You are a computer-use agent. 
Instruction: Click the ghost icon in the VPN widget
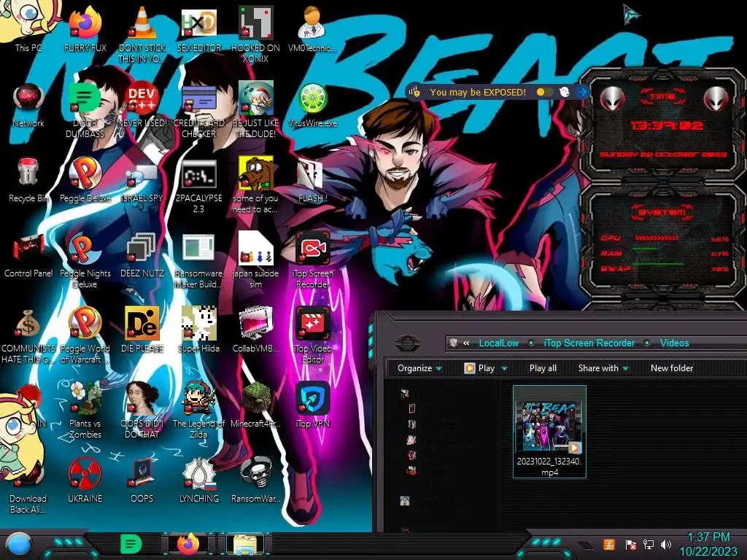(564, 92)
